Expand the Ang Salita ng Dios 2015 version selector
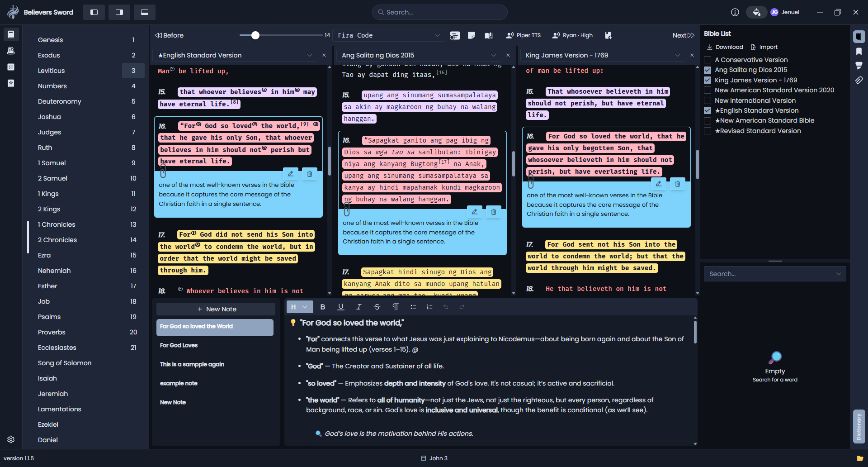The width and height of the screenshot is (868, 467). pyautogui.click(x=494, y=55)
